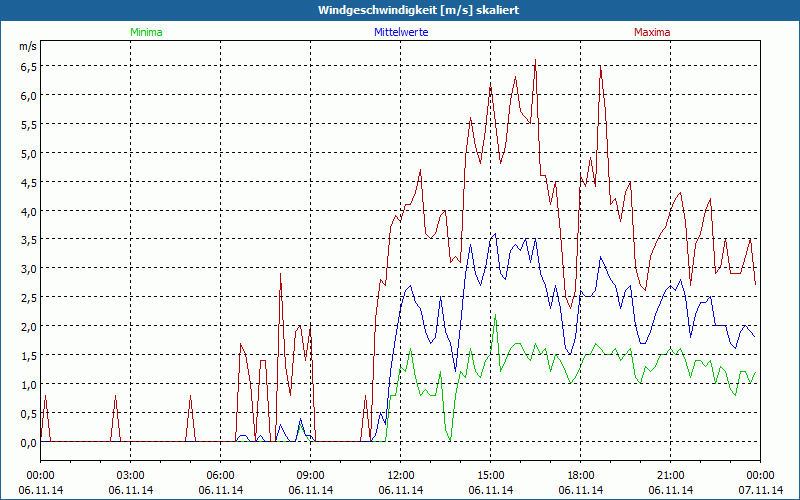Click the 1,0 y-axis value
The width and height of the screenshot is (800, 500).
28,385
